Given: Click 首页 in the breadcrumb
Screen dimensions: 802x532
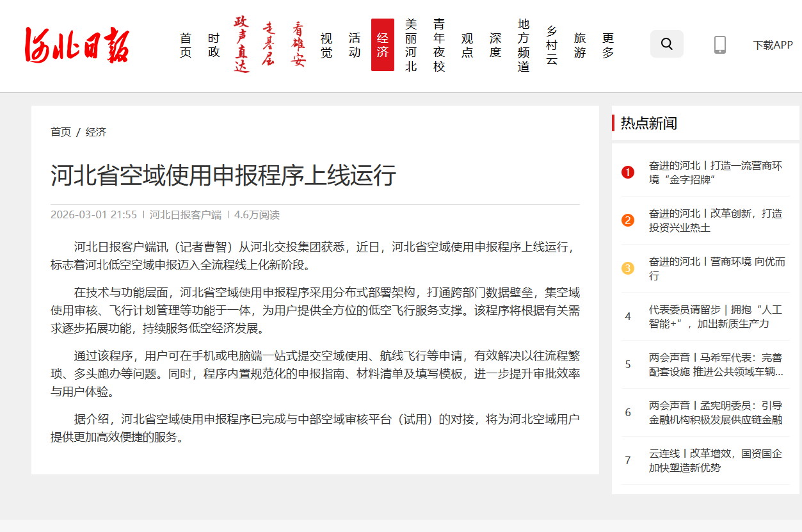Looking at the screenshot, I should click(x=61, y=132).
